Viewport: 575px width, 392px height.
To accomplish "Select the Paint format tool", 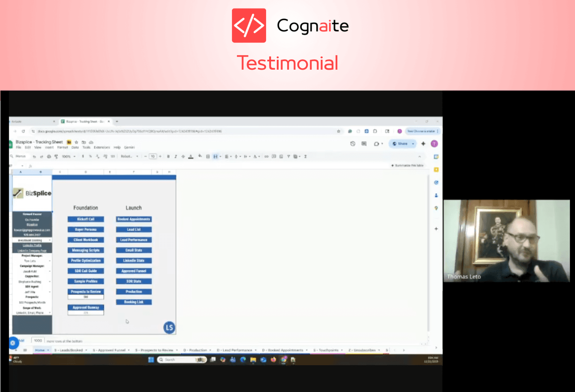I will pyautogui.click(x=56, y=157).
